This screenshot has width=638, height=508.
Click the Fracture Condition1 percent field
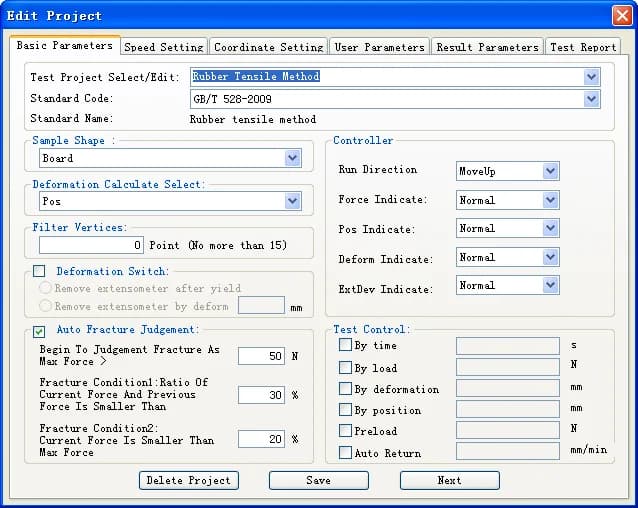(261, 395)
